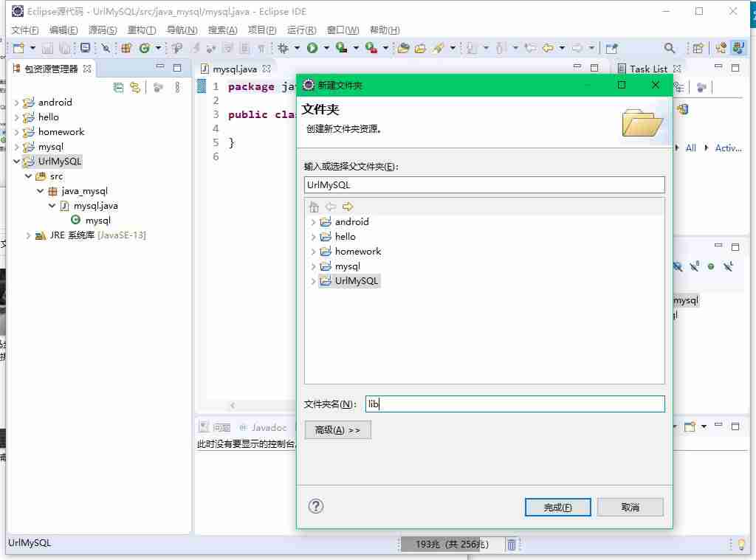Select the Task List tab
The height and width of the screenshot is (560, 756).
pos(648,69)
